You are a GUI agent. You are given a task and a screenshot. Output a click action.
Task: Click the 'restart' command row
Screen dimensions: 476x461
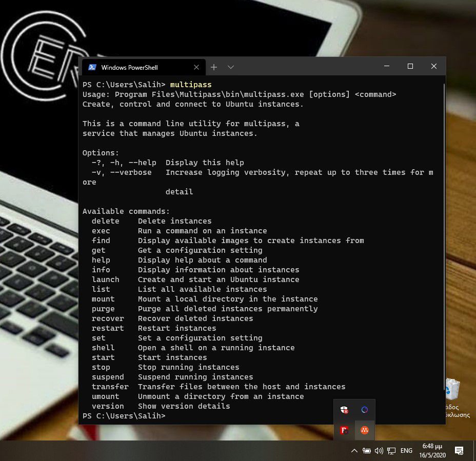point(154,328)
